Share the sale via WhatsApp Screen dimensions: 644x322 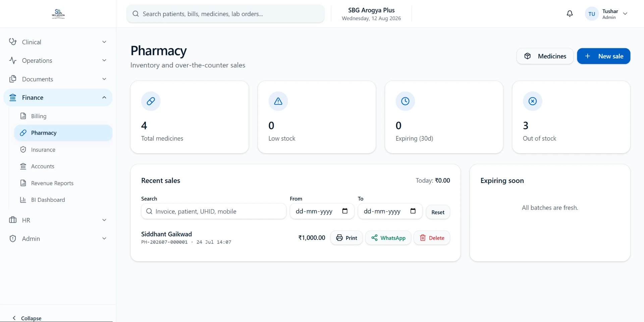pos(388,238)
